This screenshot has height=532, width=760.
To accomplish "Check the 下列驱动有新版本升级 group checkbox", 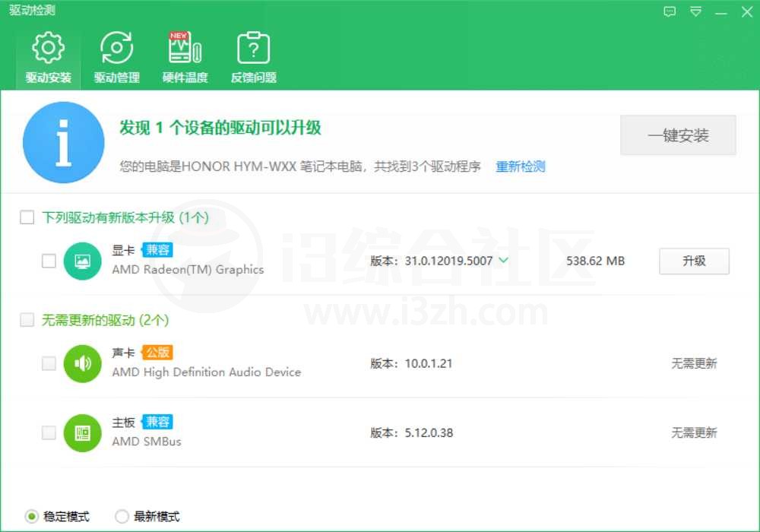I will click(x=27, y=217).
